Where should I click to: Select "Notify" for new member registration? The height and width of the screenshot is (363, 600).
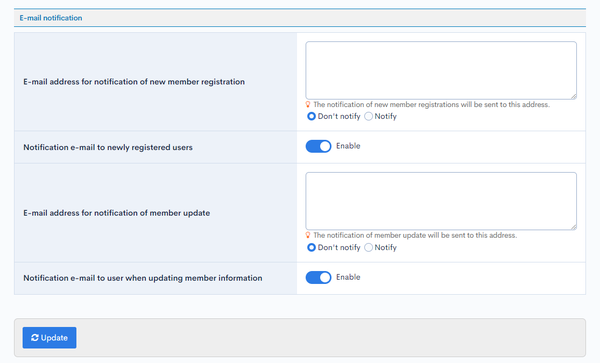coord(368,116)
